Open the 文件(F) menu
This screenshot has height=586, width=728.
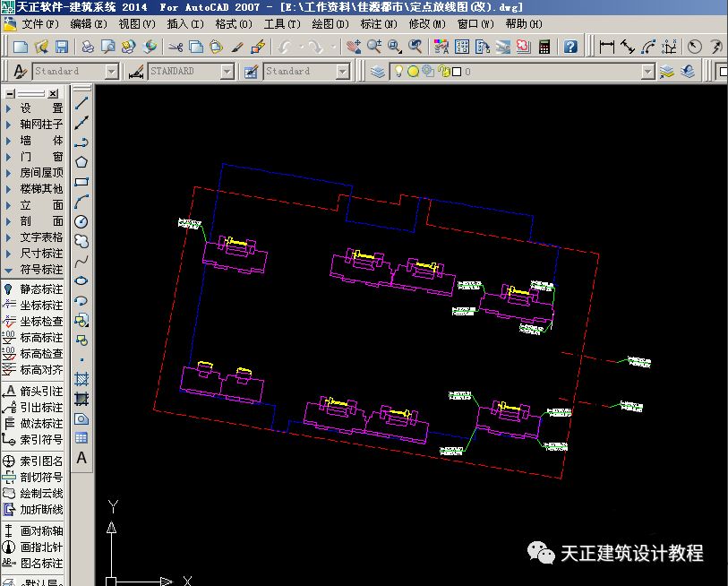(x=40, y=23)
